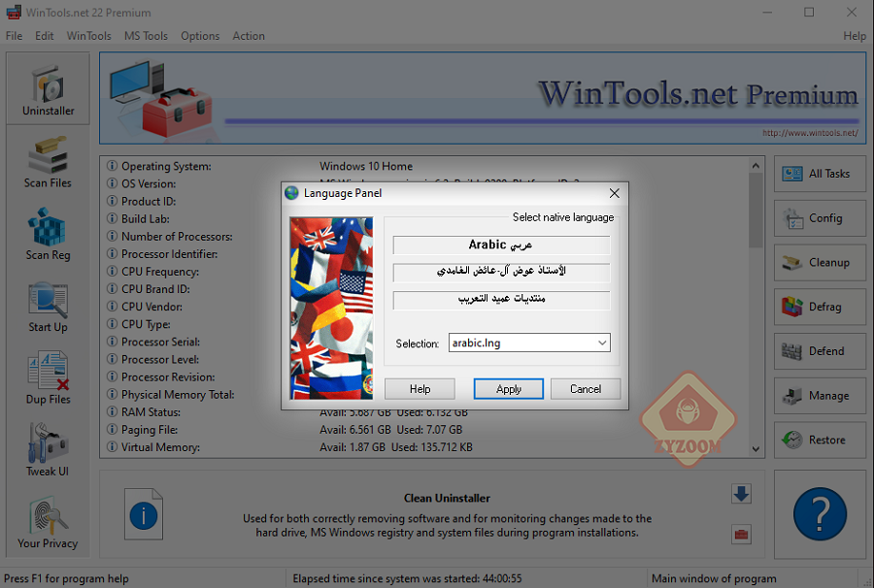Open the File menu
874x588 pixels.
pos(14,36)
